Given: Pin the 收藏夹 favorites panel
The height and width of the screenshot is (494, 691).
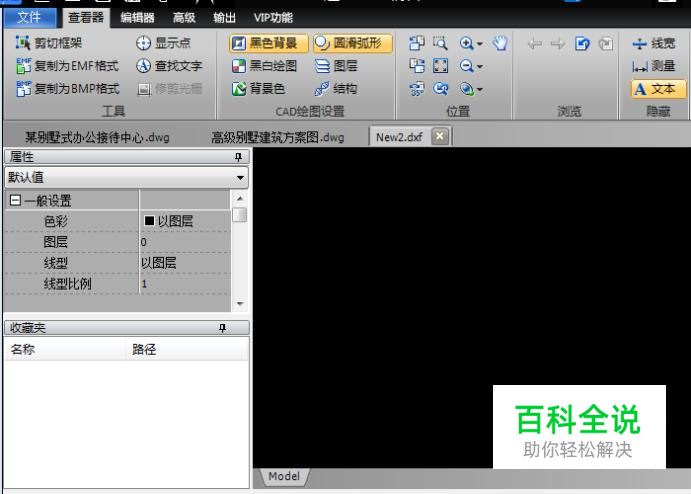Looking at the screenshot, I should tap(223, 327).
